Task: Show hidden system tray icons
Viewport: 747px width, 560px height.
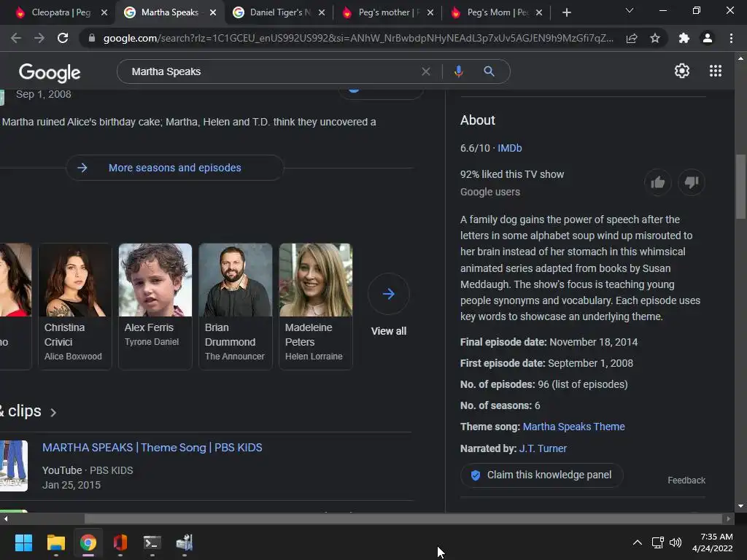Action: 637,542
